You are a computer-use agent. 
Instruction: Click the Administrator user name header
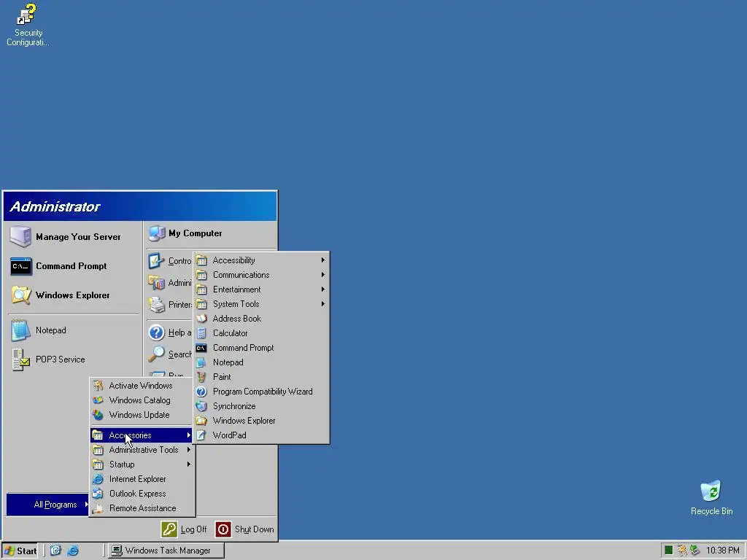55,206
